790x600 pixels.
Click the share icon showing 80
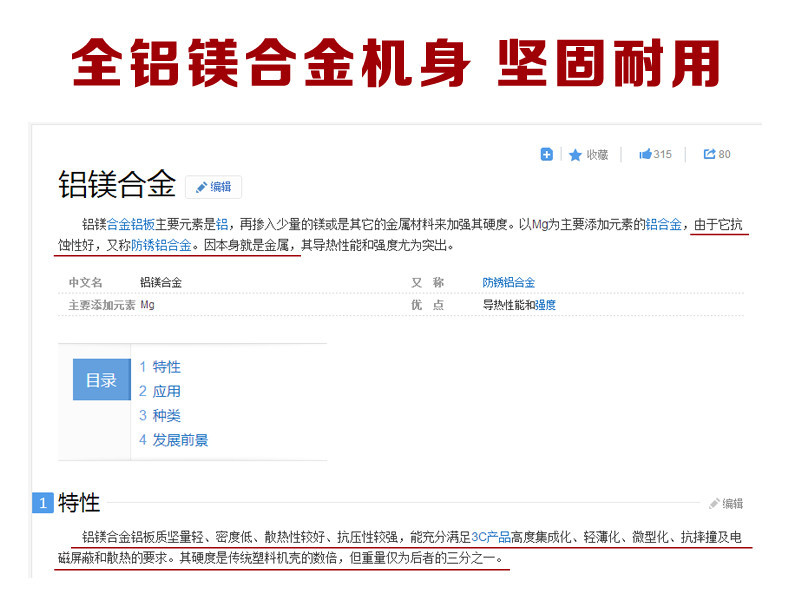pyautogui.click(x=709, y=154)
